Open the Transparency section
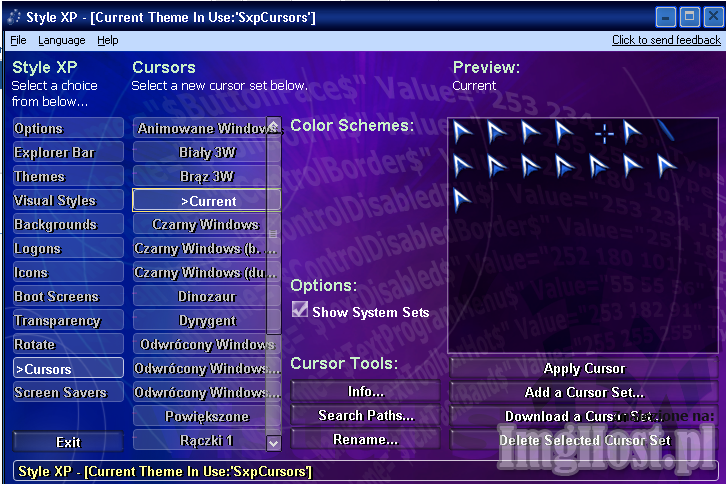This screenshot has width=726, height=485. 69,321
